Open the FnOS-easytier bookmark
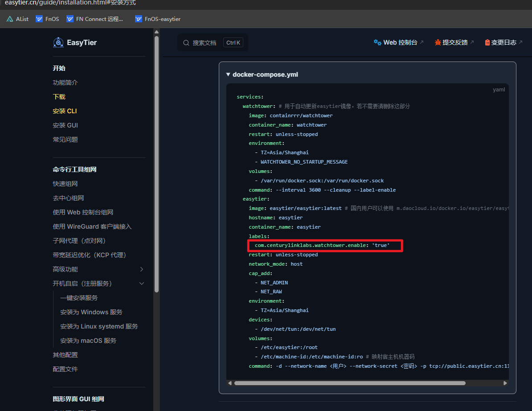 click(x=158, y=19)
